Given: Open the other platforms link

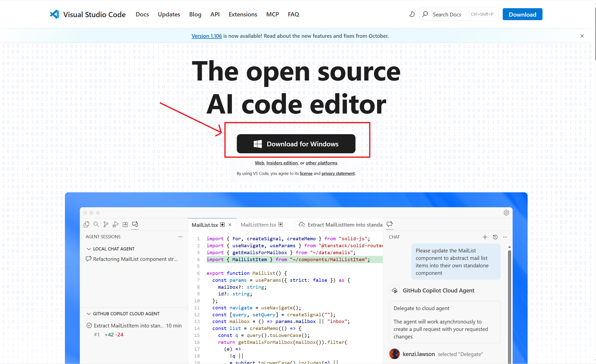Looking at the screenshot, I should (321, 163).
